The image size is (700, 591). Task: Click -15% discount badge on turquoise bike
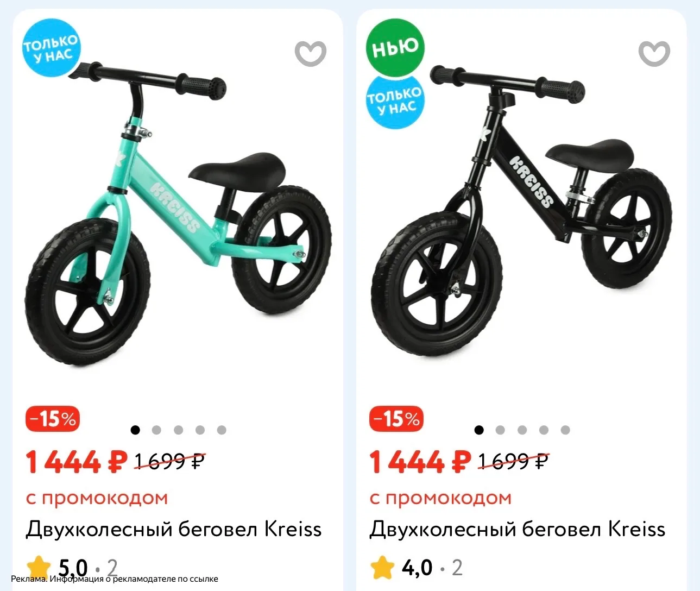pyautogui.click(x=53, y=419)
